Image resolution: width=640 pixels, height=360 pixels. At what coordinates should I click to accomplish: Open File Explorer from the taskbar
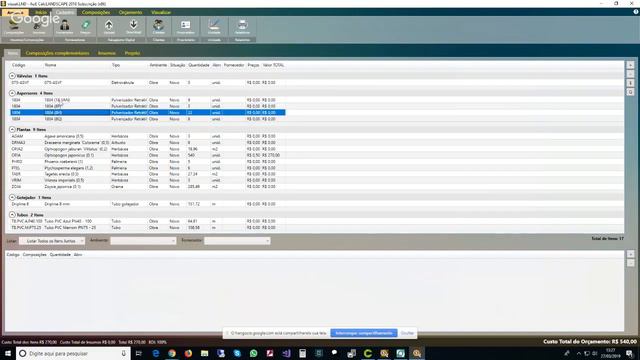coord(204,353)
